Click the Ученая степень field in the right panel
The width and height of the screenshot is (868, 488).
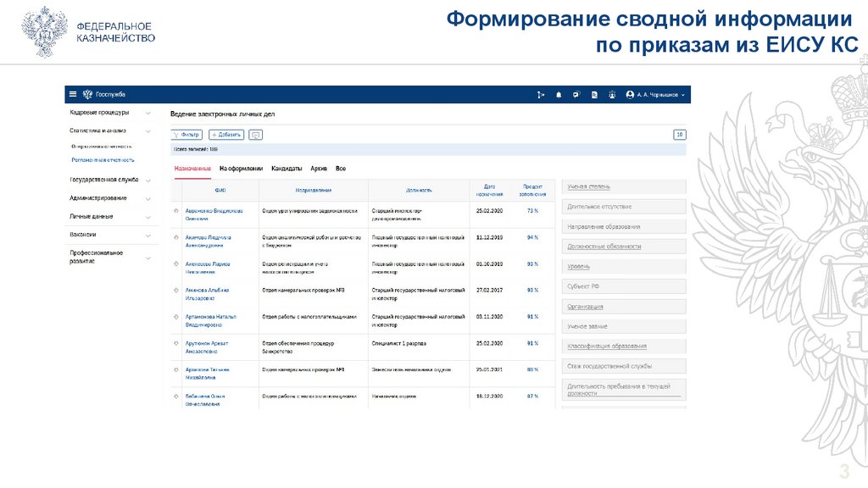623,186
